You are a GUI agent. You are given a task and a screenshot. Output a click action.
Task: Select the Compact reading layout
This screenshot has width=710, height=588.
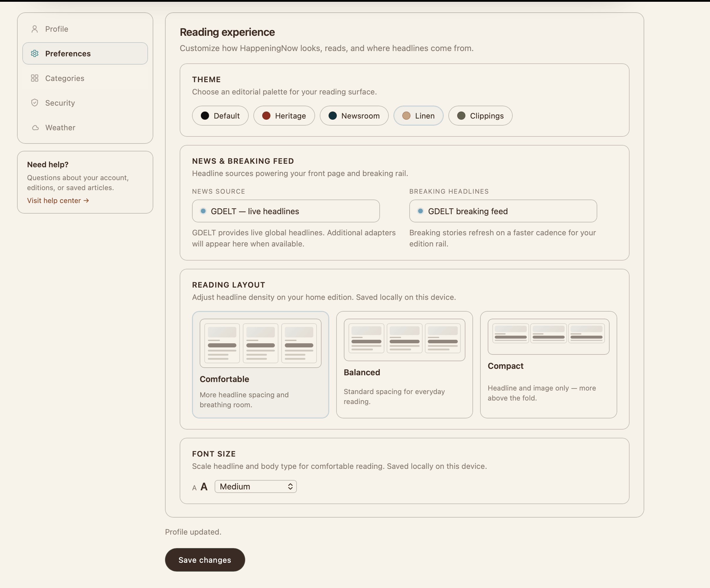coord(549,365)
